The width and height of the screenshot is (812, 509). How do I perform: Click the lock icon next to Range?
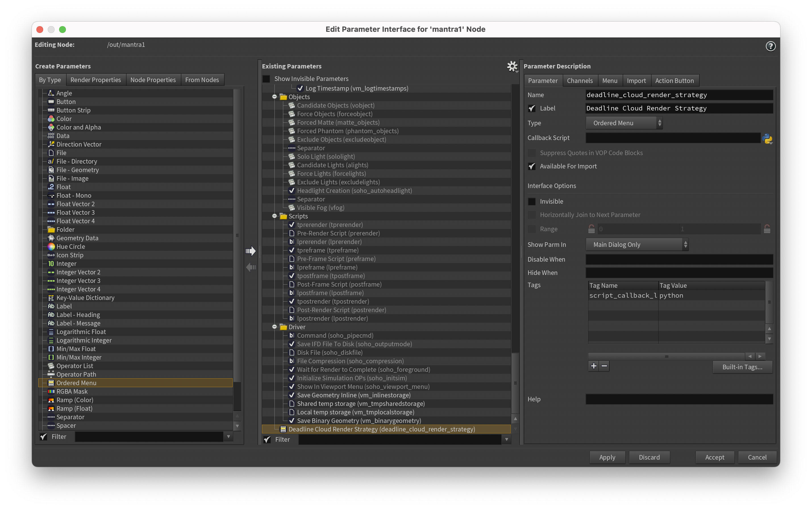592,229
